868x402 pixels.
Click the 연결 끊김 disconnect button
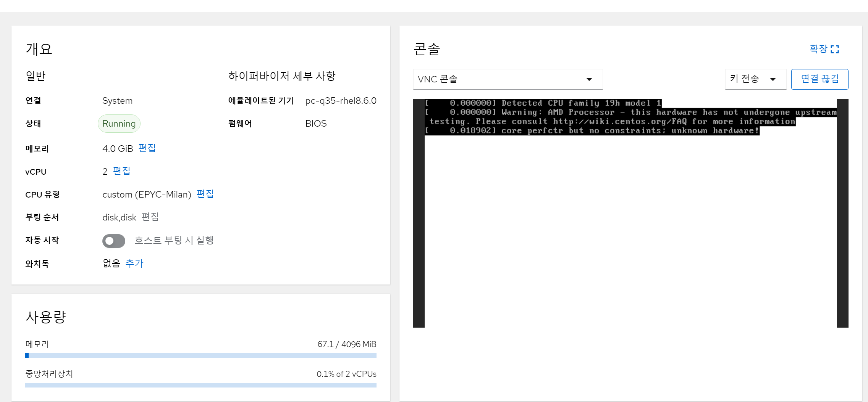pyautogui.click(x=820, y=79)
